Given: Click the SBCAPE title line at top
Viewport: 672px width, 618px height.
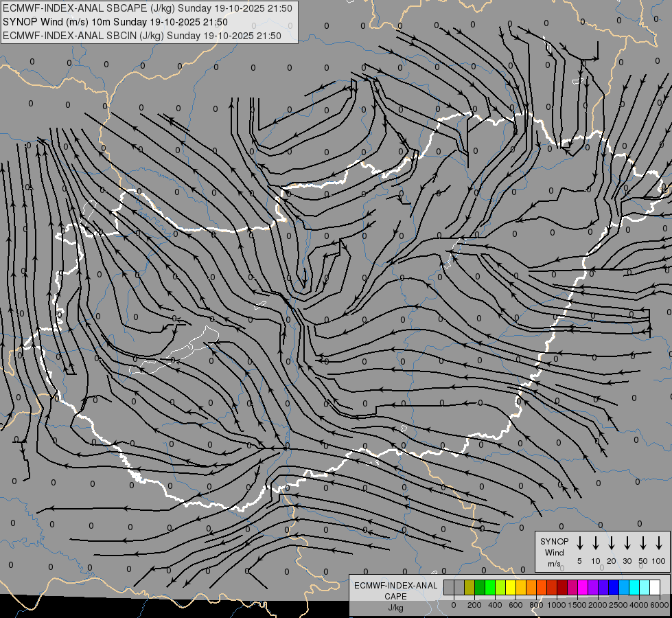Looking at the screenshot, I should pyautogui.click(x=148, y=8).
